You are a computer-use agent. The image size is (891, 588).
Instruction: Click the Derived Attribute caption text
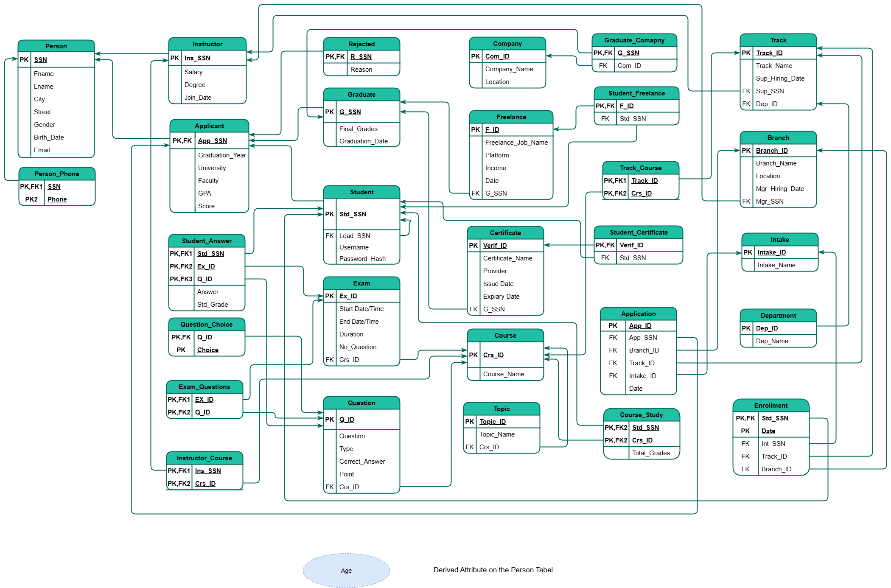click(493, 570)
